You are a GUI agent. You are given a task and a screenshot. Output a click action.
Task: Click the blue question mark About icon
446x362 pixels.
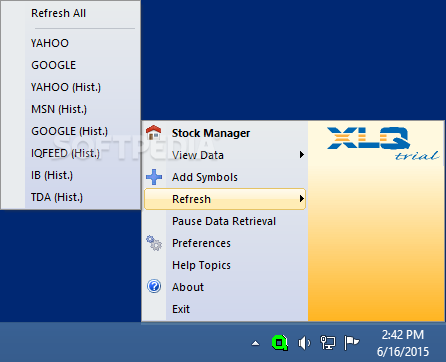(154, 286)
